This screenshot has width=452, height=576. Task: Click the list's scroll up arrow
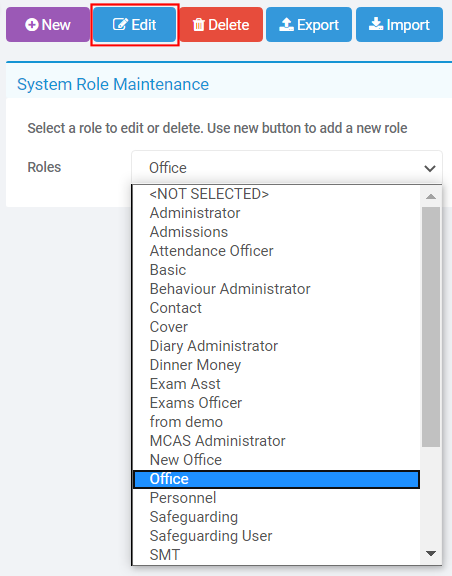tap(431, 197)
